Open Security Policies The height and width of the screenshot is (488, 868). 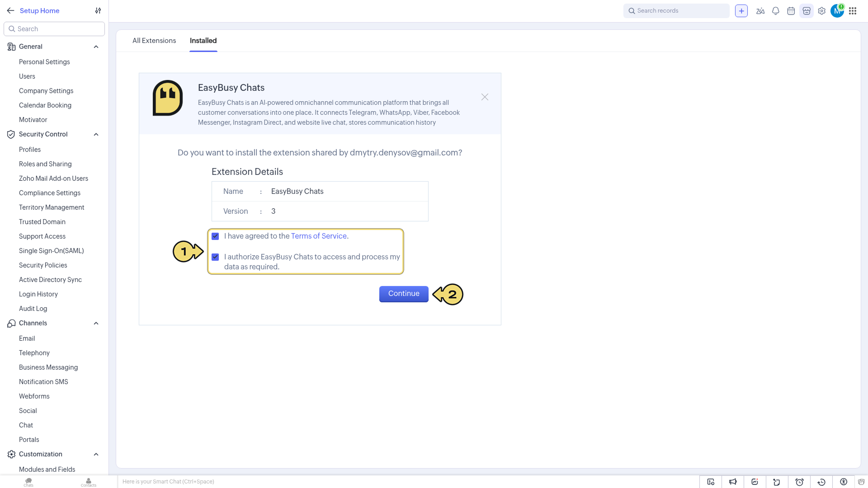tap(43, 265)
